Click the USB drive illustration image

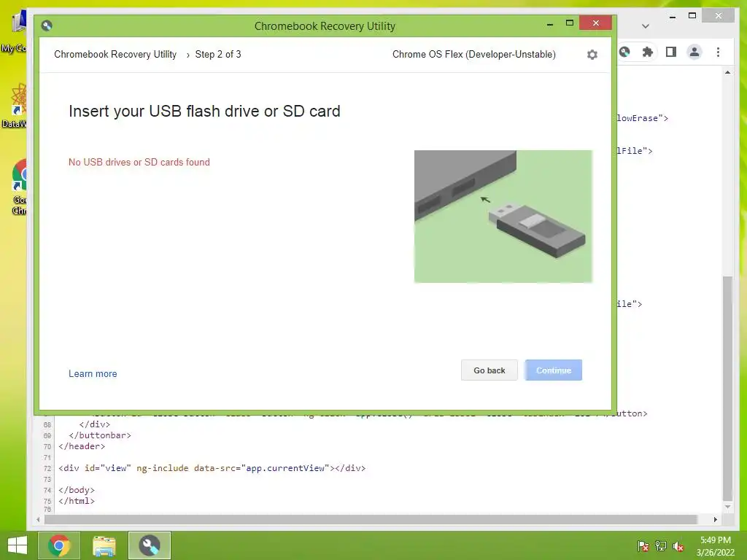(x=503, y=217)
